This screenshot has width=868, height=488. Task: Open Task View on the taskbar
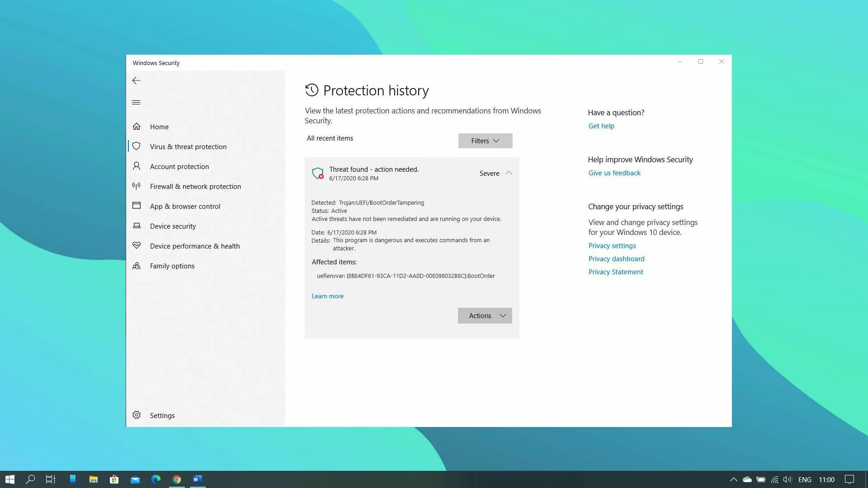coord(51,479)
